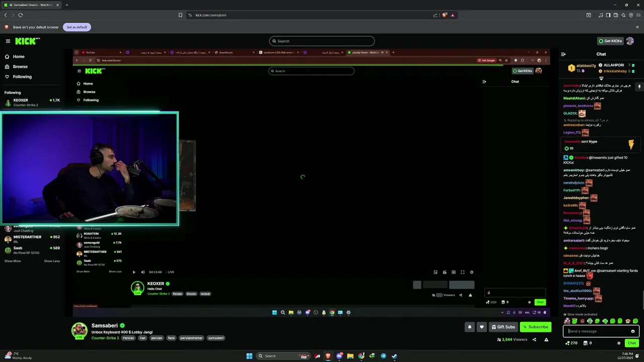Image resolution: width=644 pixels, height=362 pixels.
Task: Send message with Chat button
Action: (x=632, y=343)
